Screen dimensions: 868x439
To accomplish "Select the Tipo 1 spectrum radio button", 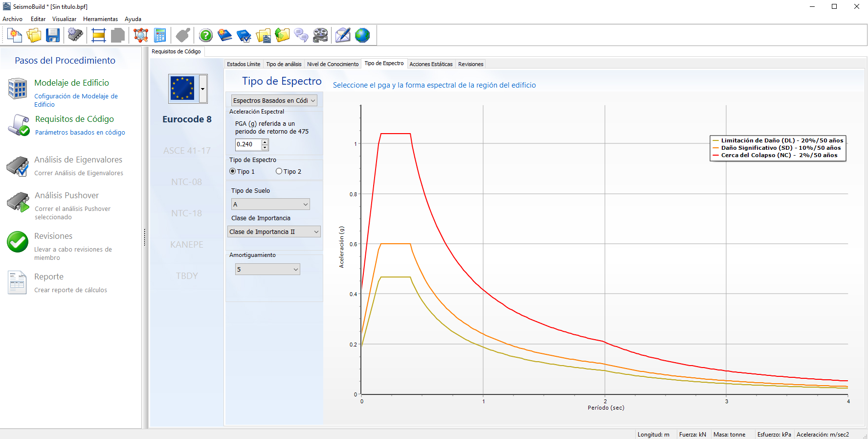I will pos(233,171).
